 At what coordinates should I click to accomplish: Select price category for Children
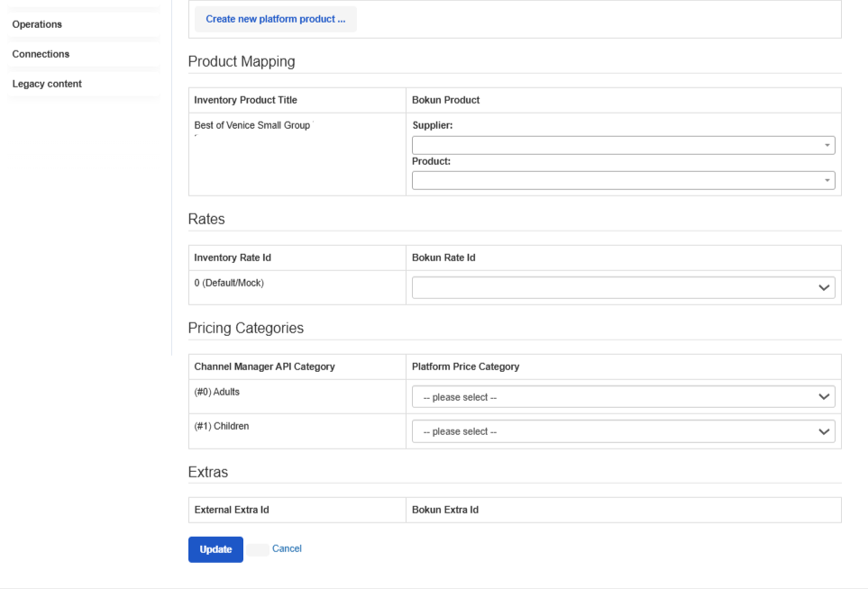(624, 431)
